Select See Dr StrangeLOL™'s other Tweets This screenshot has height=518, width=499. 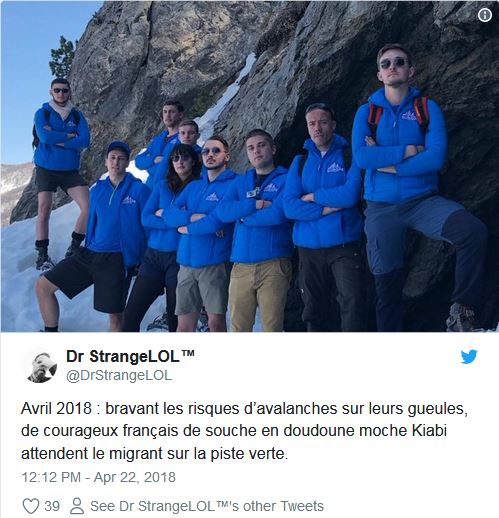[x=207, y=506]
